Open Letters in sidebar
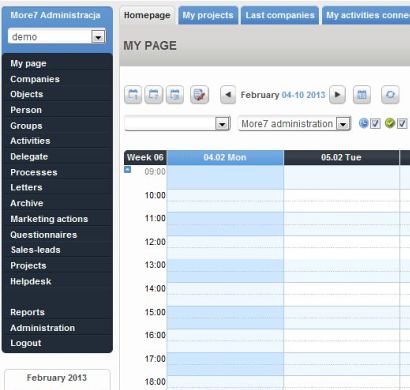Screen dimensions: 410x390 point(57,188)
